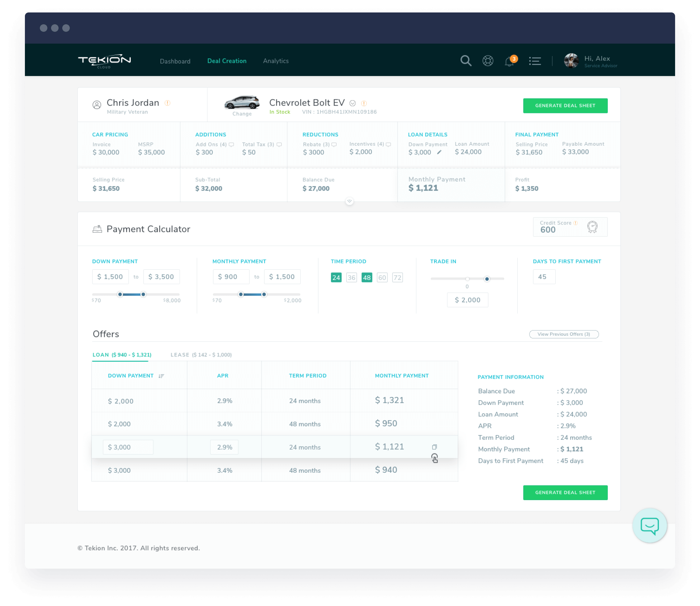Viewport: 700px width, 606px height.
Task: Click the Days to First Payment field
Action: pos(544,277)
